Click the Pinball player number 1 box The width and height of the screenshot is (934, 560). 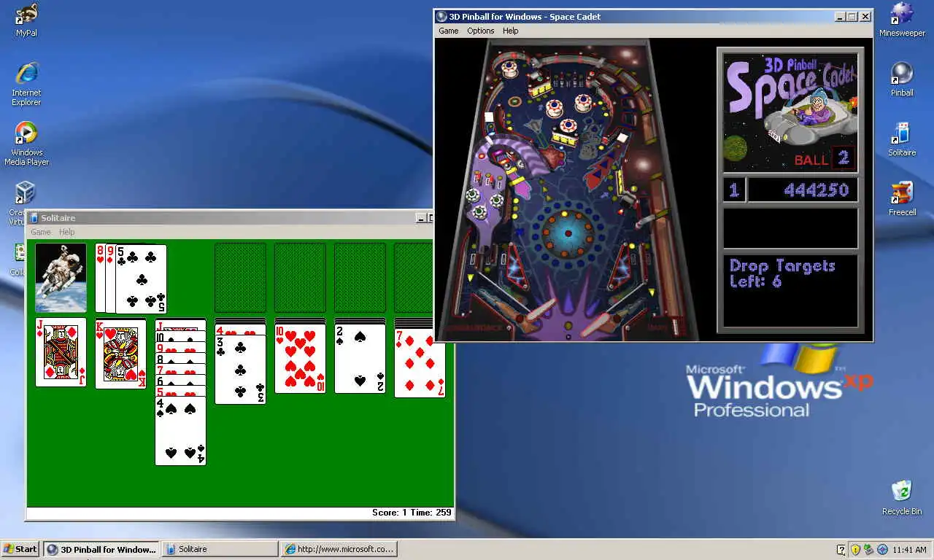(x=734, y=190)
